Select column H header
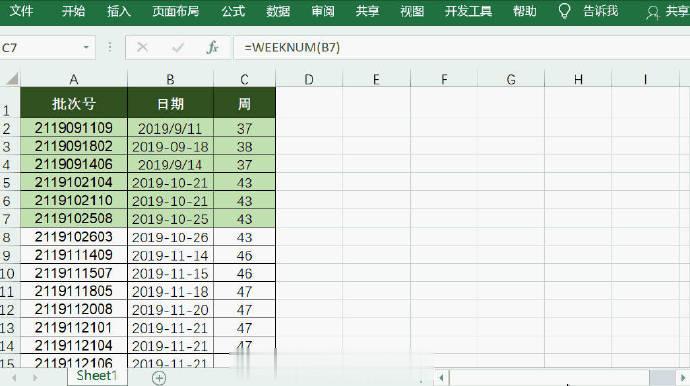The height and width of the screenshot is (386, 690). point(578,79)
